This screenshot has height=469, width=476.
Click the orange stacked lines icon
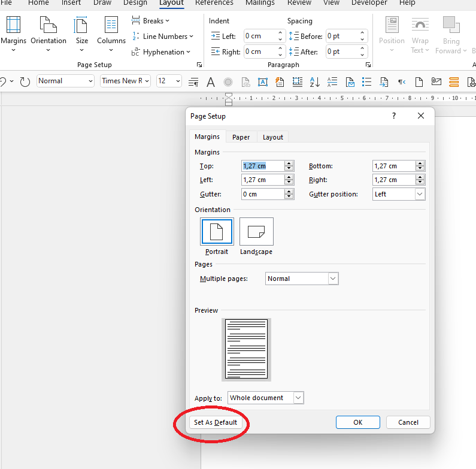click(454, 81)
